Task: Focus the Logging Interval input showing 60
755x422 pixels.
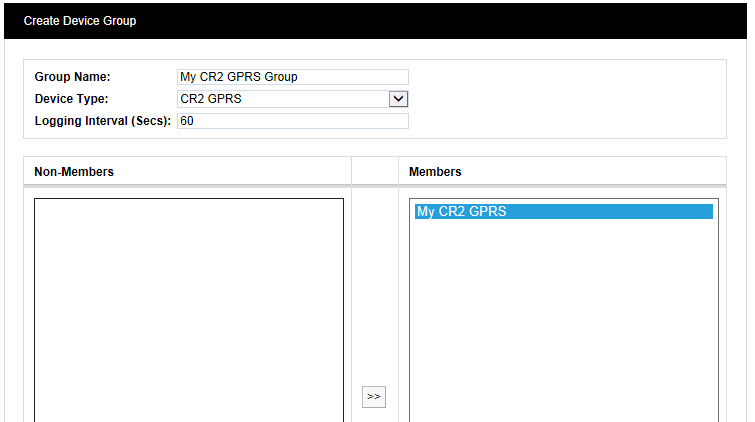Action: pyautogui.click(x=292, y=121)
